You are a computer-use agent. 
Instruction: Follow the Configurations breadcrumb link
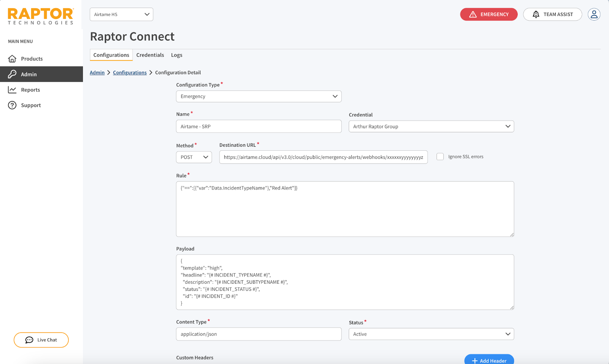pos(130,72)
